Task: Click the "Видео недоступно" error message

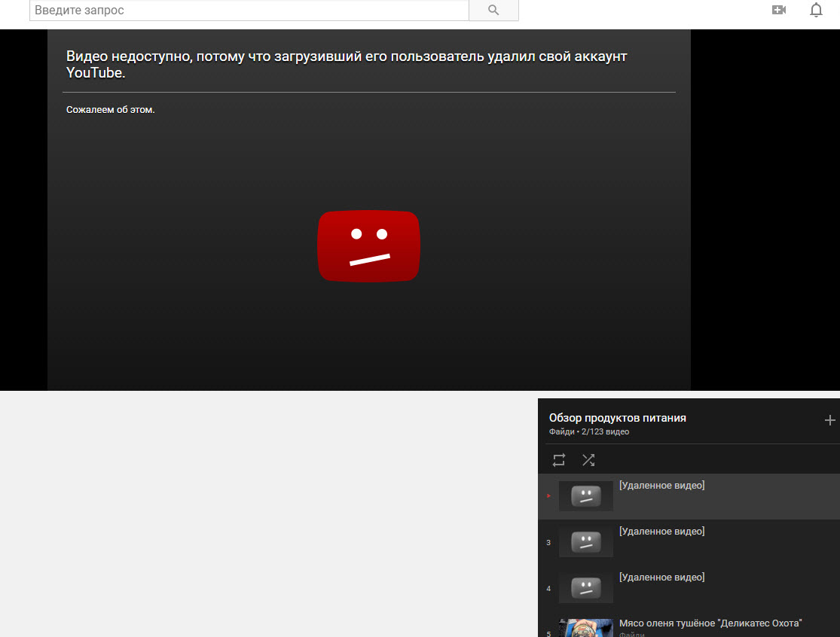Action: click(x=347, y=64)
